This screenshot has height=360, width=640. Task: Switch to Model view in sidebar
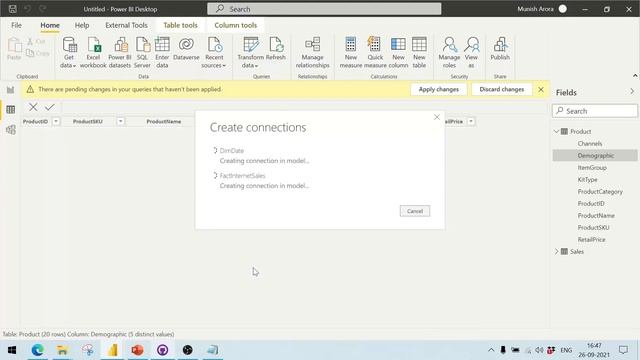11,130
